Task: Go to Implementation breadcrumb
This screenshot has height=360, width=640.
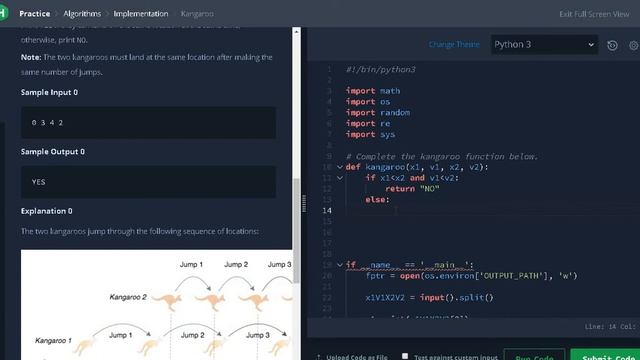Action: point(141,13)
